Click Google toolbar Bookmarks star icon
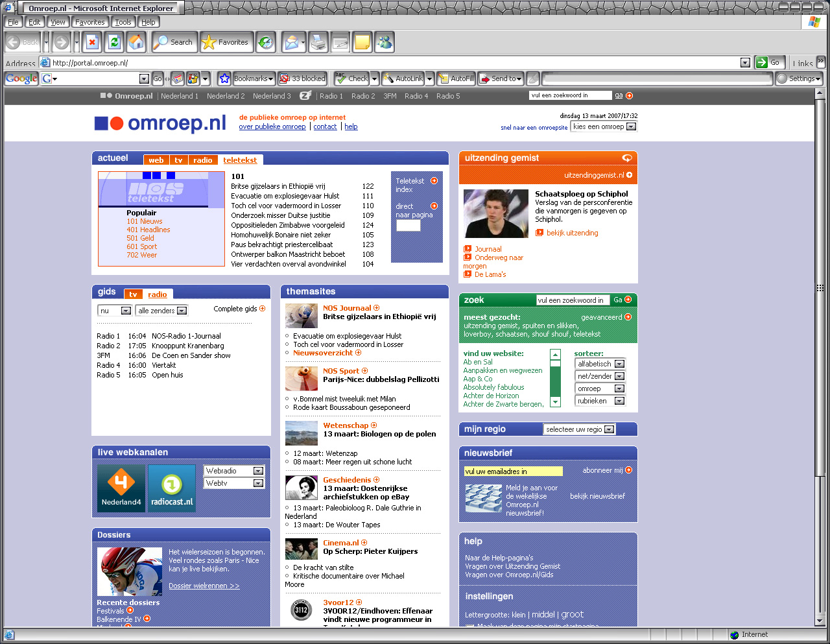 coord(224,78)
